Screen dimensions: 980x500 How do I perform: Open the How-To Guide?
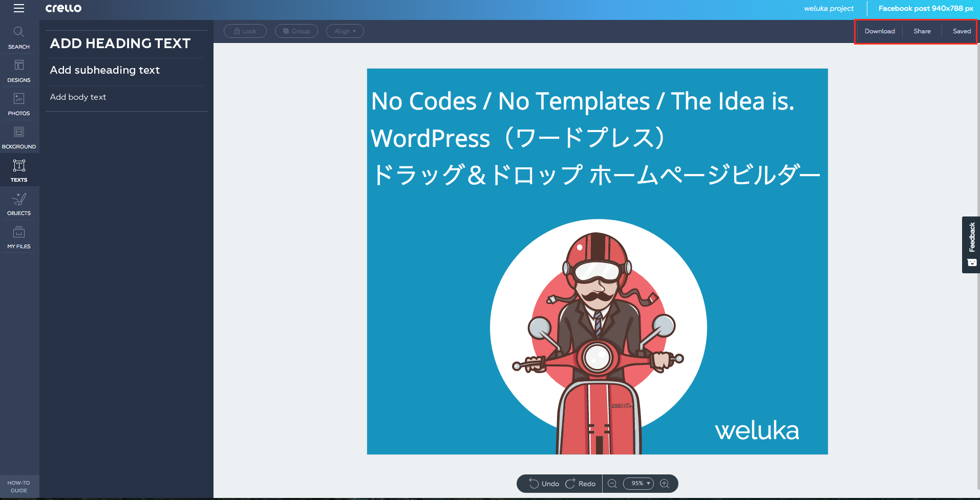19,486
